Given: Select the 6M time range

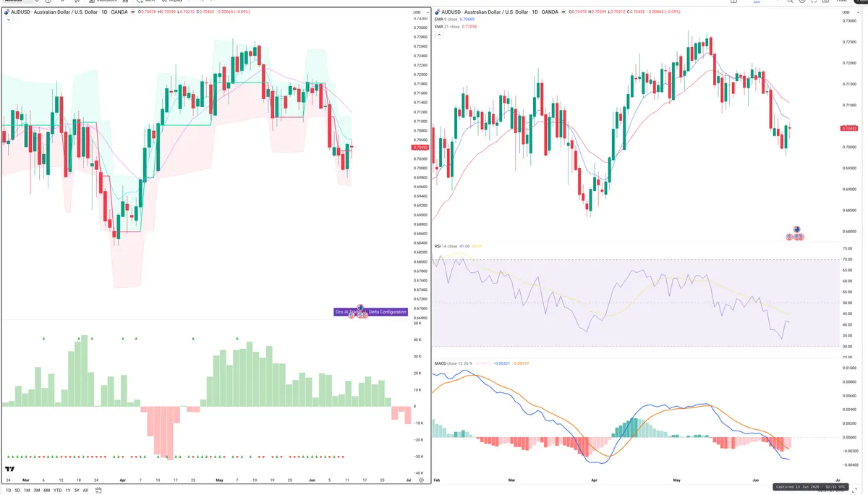Looking at the screenshot, I should 46,490.
